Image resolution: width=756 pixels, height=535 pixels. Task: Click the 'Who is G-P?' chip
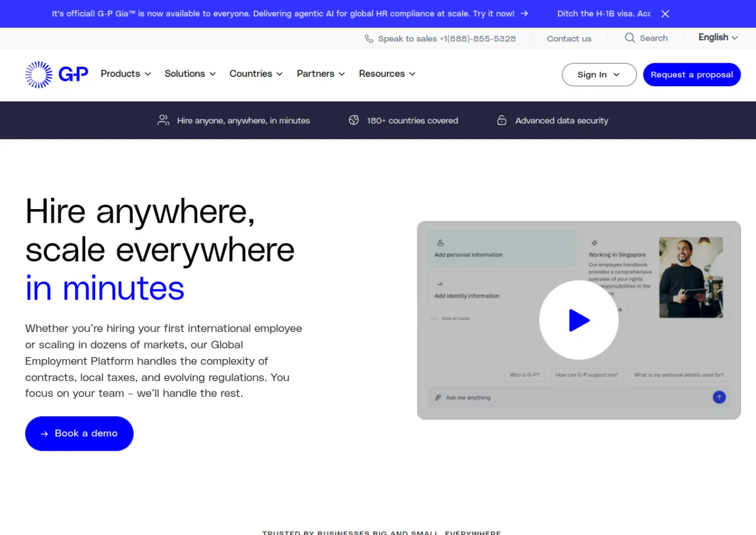click(x=524, y=375)
